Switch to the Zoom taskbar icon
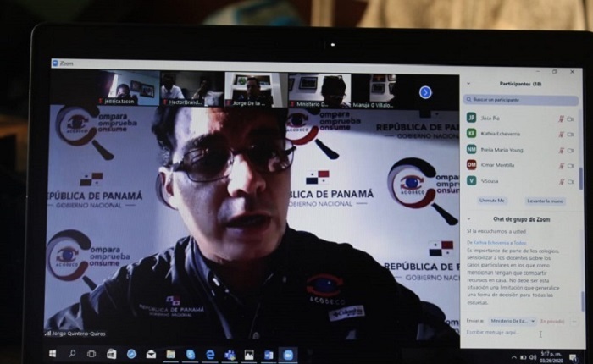The image size is (593, 364). 288,355
